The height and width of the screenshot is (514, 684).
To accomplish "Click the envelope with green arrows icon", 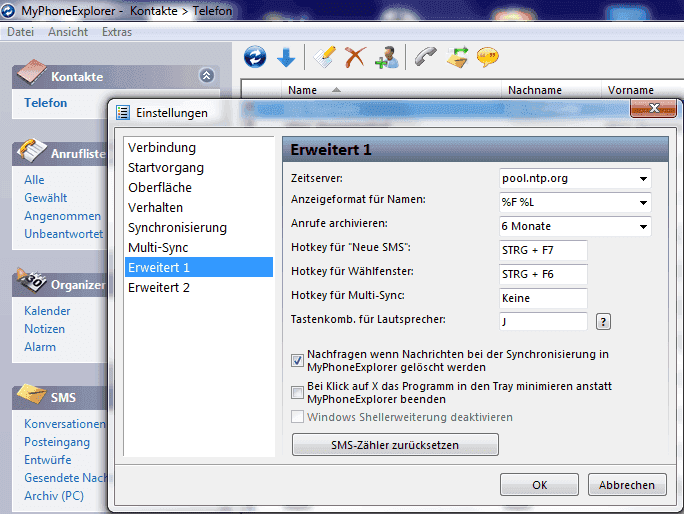I will (457, 57).
